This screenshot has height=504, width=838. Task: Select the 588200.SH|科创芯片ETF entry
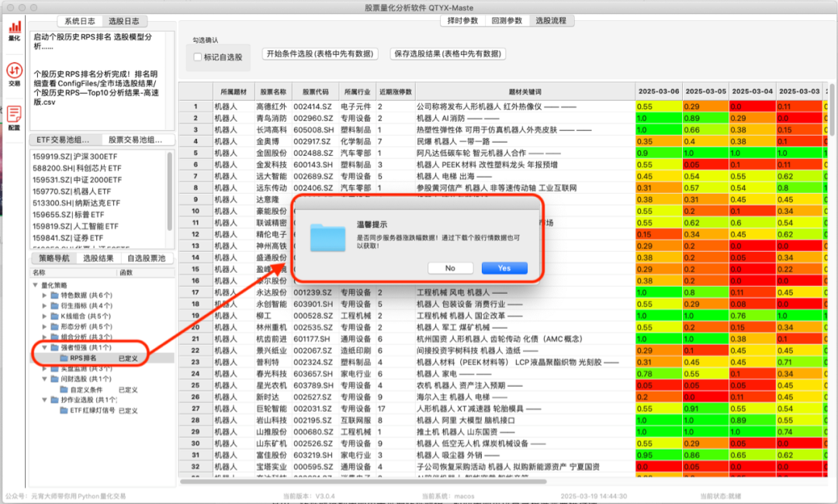76,168
